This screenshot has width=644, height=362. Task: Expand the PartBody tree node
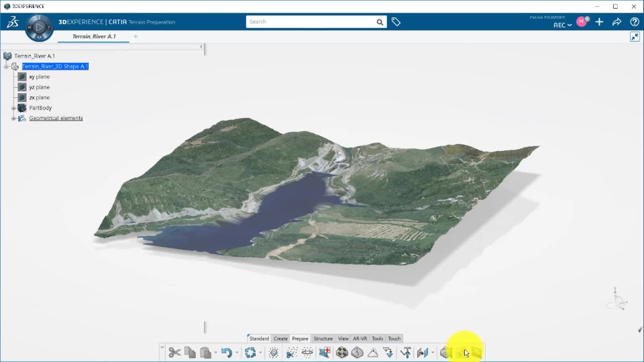point(13,108)
